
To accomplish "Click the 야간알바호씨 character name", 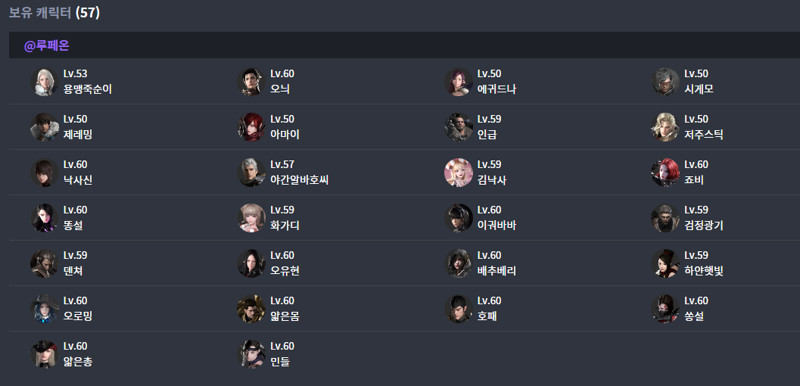I will [299, 180].
